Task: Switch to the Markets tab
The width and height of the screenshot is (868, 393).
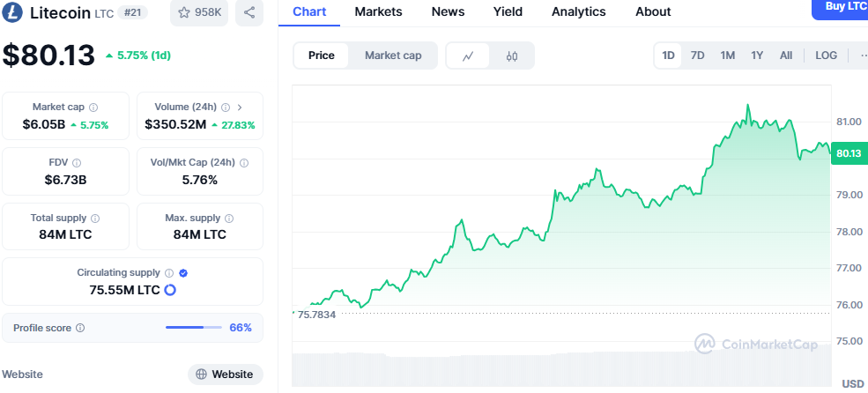Action: pyautogui.click(x=378, y=11)
